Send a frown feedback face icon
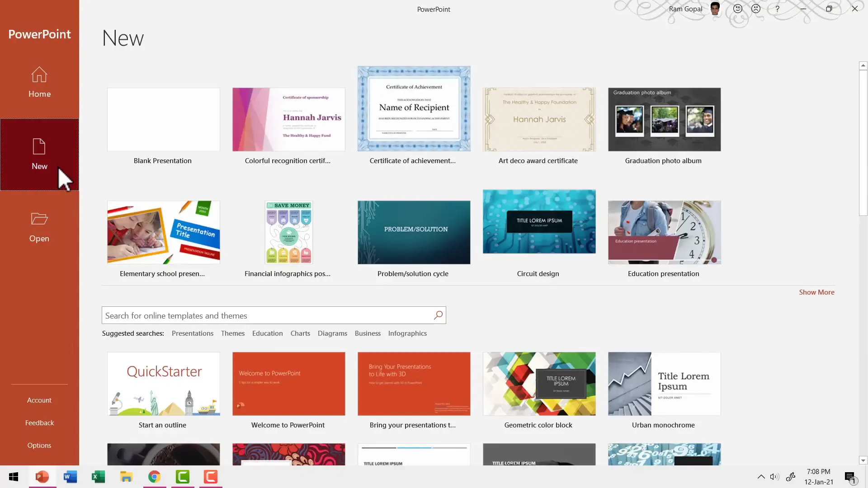Screen dimensions: 868x488 coord(756,9)
